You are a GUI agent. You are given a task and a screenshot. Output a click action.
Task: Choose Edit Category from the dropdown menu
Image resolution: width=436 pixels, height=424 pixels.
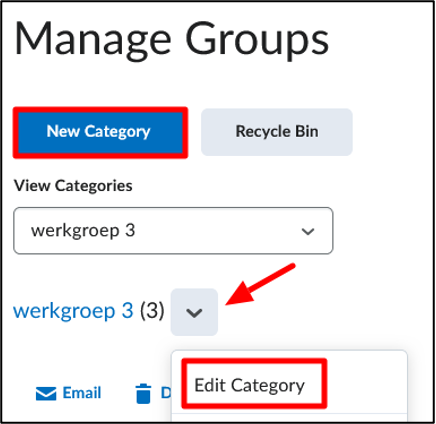coord(249,385)
